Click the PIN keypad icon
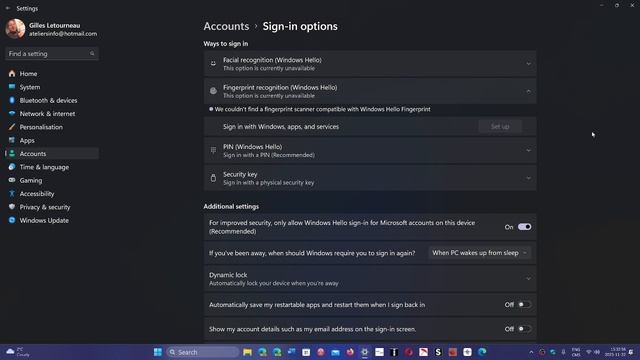 pos(213,150)
